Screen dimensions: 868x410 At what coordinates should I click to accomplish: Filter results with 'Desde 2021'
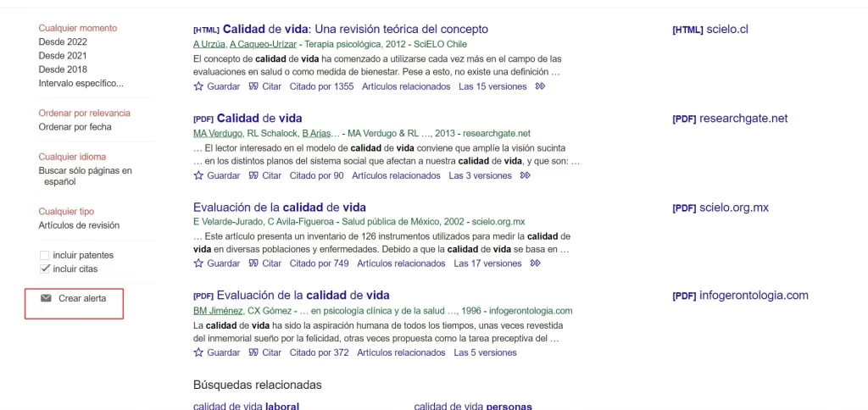pyautogui.click(x=63, y=56)
